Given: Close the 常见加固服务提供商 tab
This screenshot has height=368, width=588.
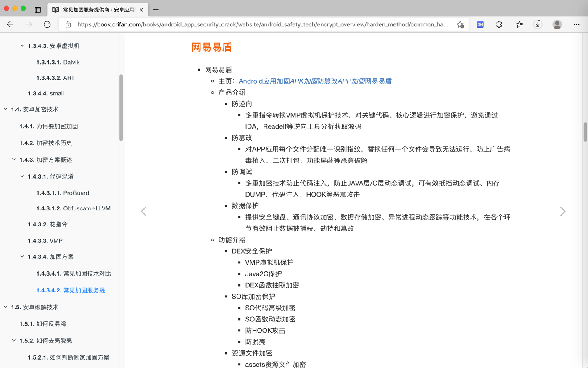Looking at the screenshot, I should (142, 10).
